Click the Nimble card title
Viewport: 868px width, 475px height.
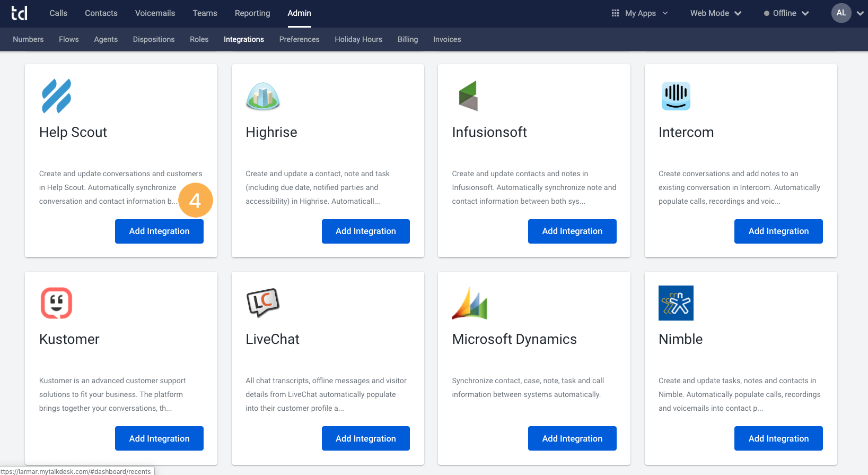coord(681,339)
